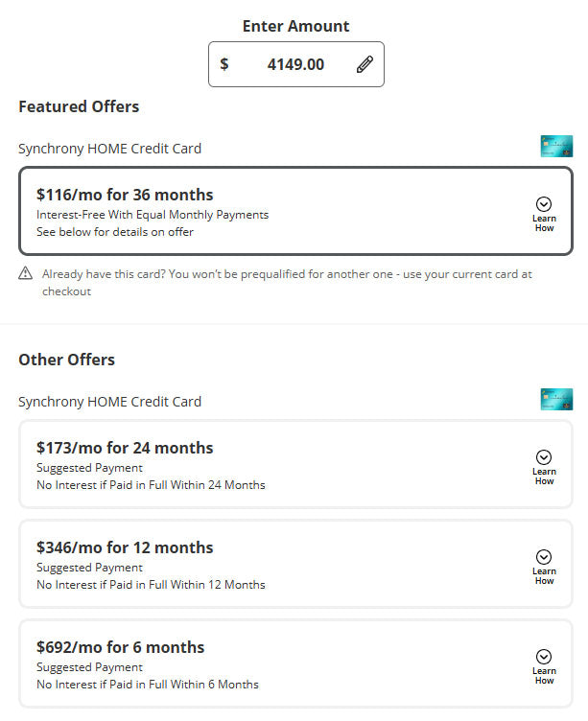Click the Enter Amount label

pyautogui.click(x=295, y=26)
